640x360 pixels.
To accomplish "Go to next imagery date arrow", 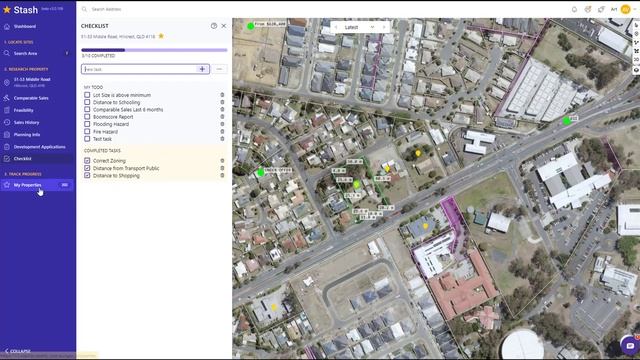I will coord(384,27).
